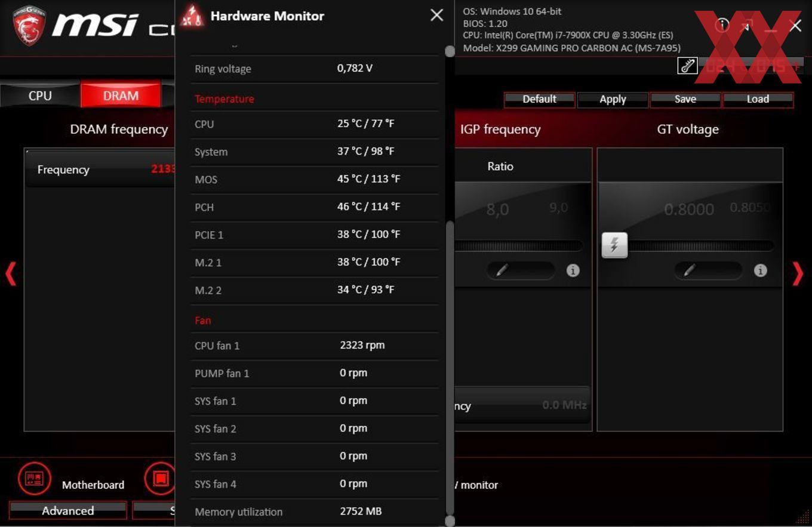Click the Motherboard circular icon
812x527 pixels.
pyautogui.click(x=35, y=479)
